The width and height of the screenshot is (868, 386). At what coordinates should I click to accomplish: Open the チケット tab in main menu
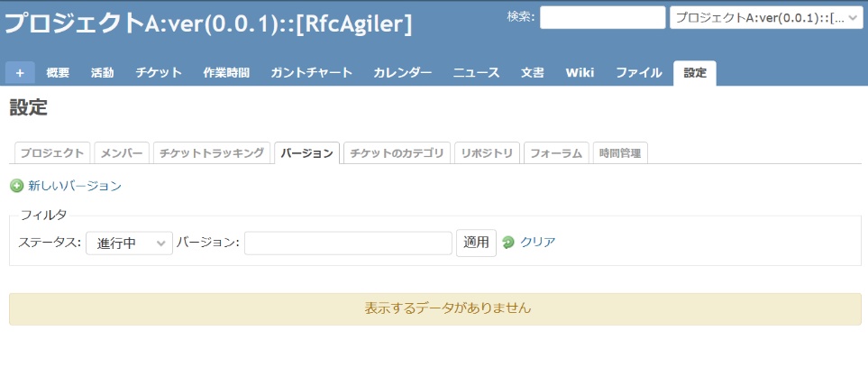pos(159,73)
